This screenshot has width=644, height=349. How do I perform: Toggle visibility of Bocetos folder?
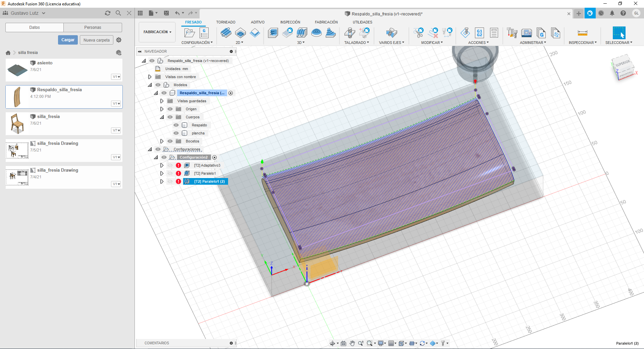170,141
